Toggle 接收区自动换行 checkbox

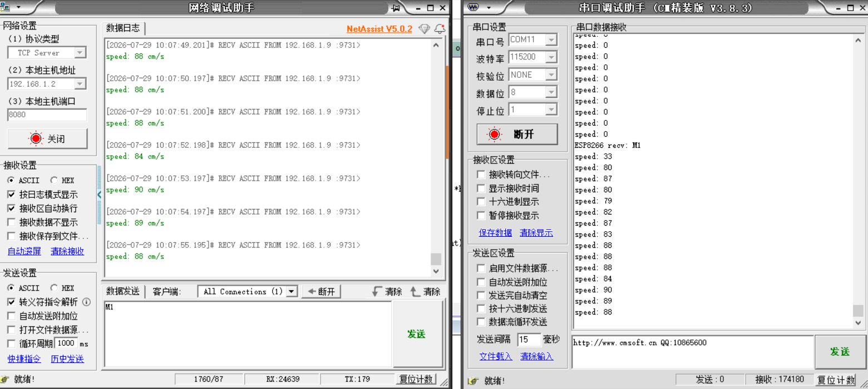pyautogui.click(x=11, y=208)
